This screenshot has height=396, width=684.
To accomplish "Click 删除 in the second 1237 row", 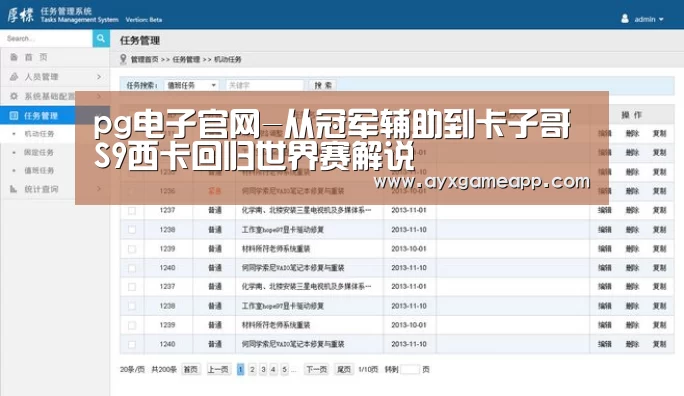I will coord(632,287).
